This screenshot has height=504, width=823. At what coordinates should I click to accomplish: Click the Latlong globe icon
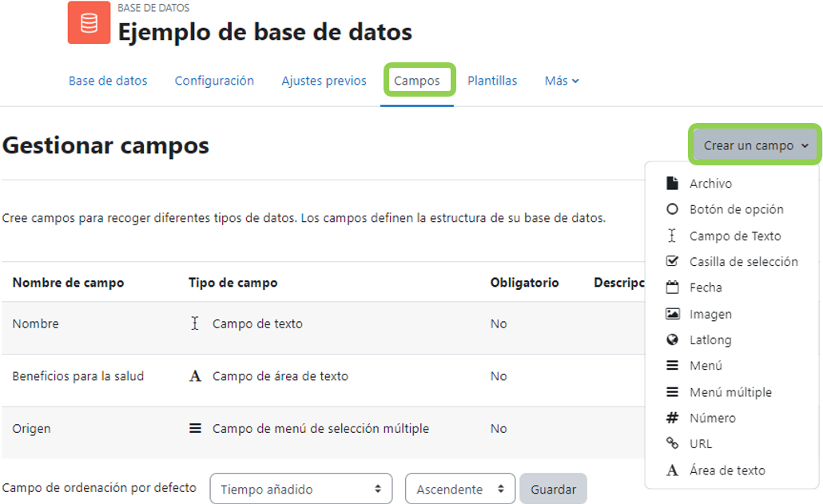coord(674,339)
